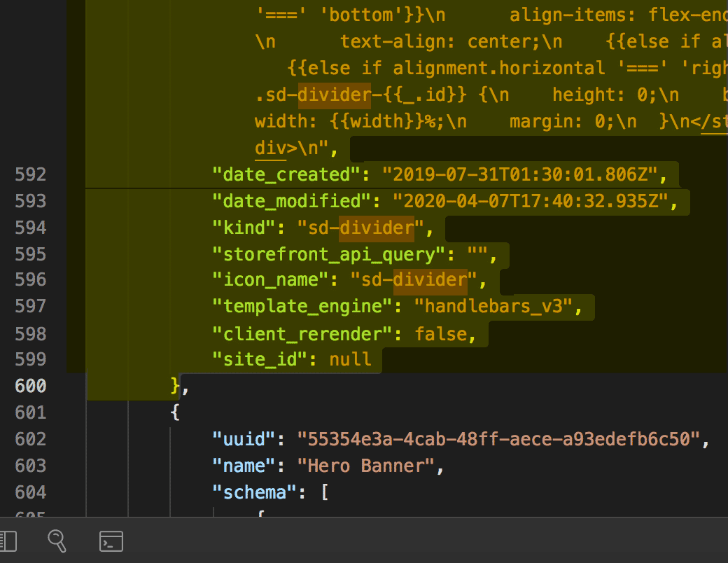Open the integrated terminal icon

click(111, 541)
